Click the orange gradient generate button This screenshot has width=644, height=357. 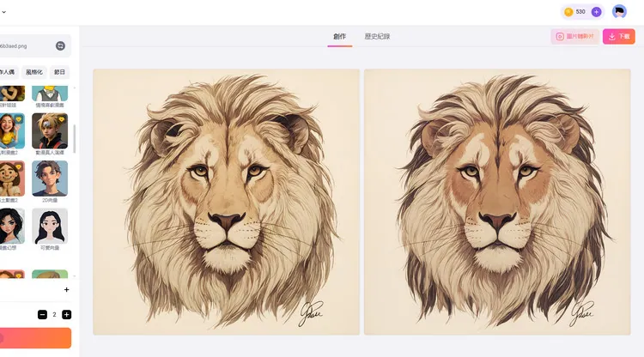coord(36,338)
